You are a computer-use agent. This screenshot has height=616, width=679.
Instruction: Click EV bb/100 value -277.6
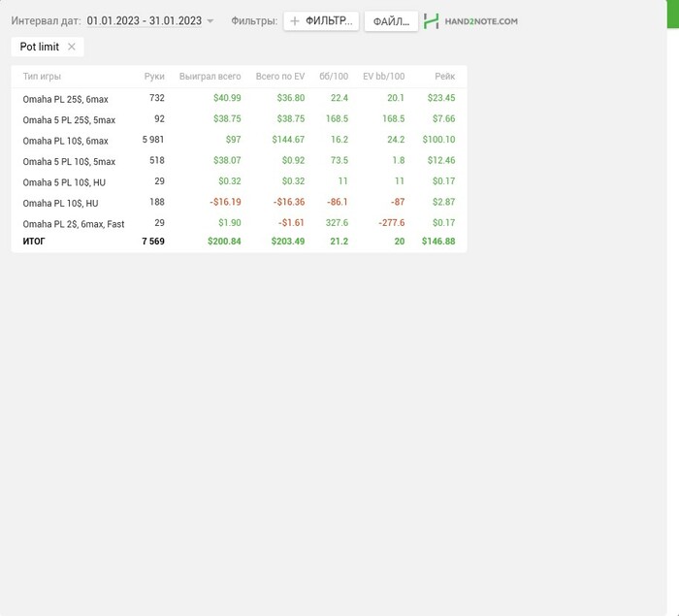(392, 223)
